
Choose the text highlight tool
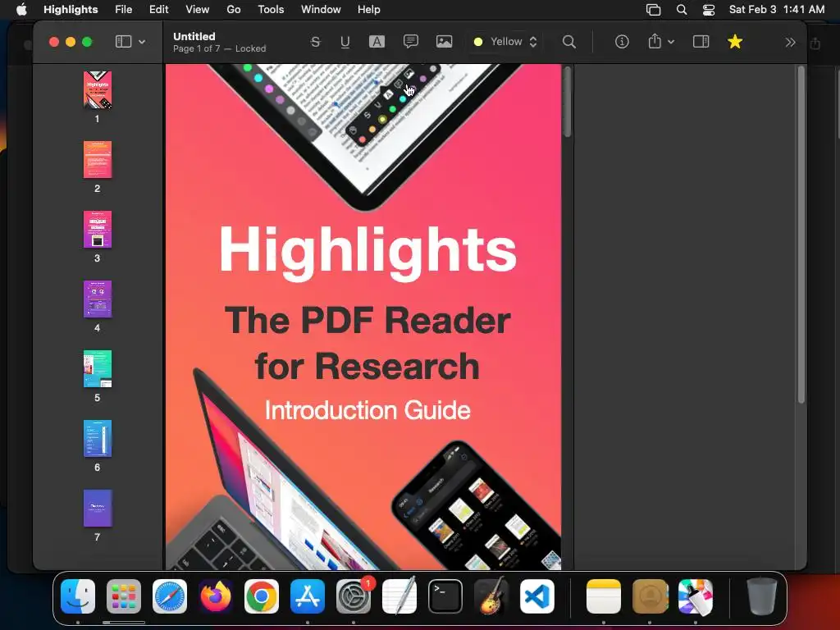(x=377, y=42)
